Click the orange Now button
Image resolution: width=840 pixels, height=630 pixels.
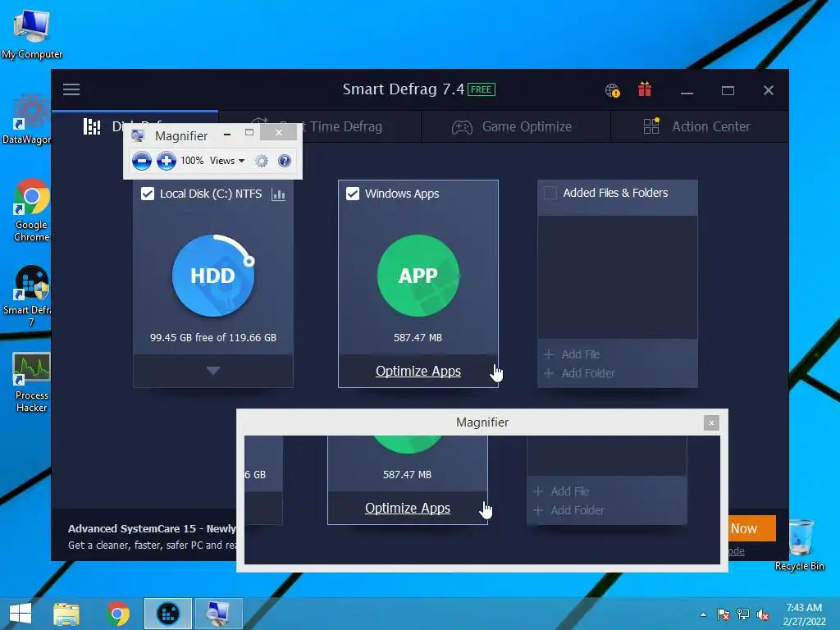coord(752,528)
